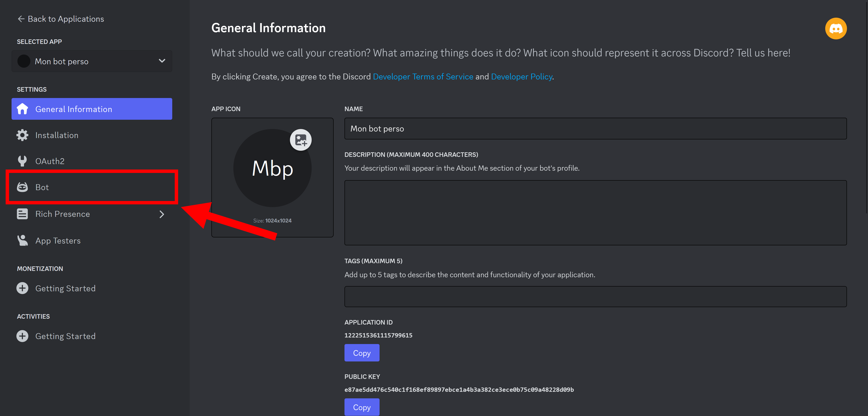Click the Mbp app icon thumbnail
This screenshot has height=416, width=868.
(x=272, y=168)
